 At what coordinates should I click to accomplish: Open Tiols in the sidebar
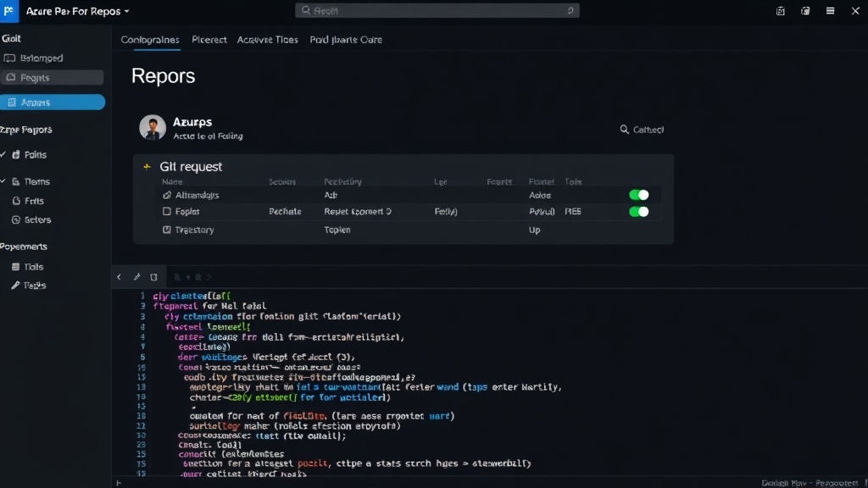pyautogui.click(x=34, y=267)
